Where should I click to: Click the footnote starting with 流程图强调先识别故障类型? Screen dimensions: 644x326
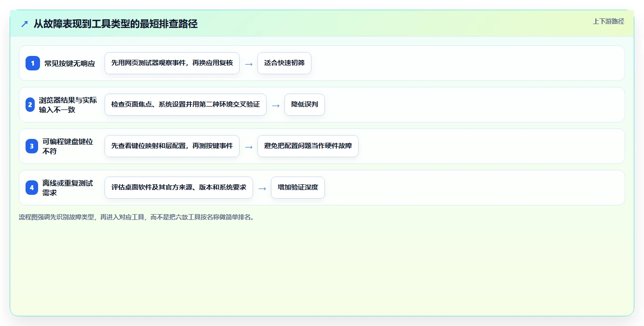click(x=137, y=217)
